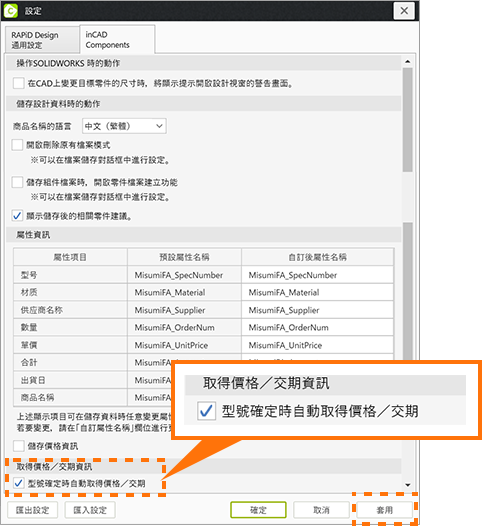Viewport: 482px width, 526px height.
Task: Click default name MisumiFA_UnitPrice cell
Action: 184,345
